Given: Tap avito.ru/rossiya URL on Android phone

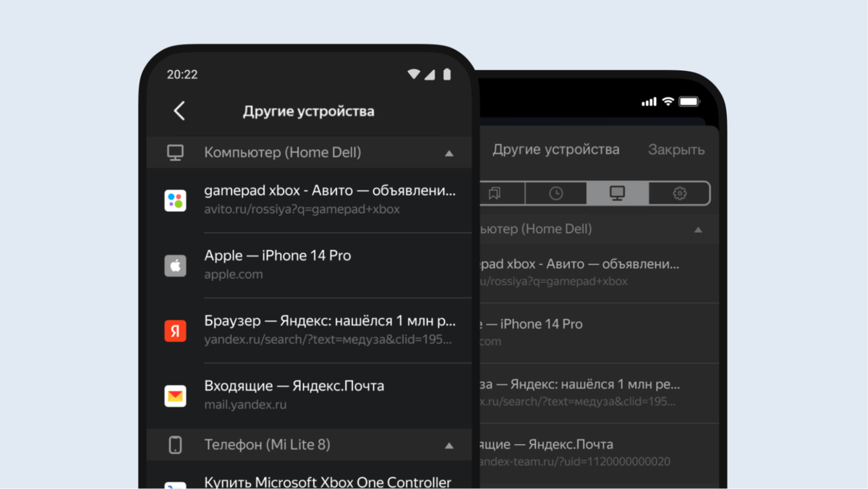Looking at the screenshot, I should click(302, 210).
